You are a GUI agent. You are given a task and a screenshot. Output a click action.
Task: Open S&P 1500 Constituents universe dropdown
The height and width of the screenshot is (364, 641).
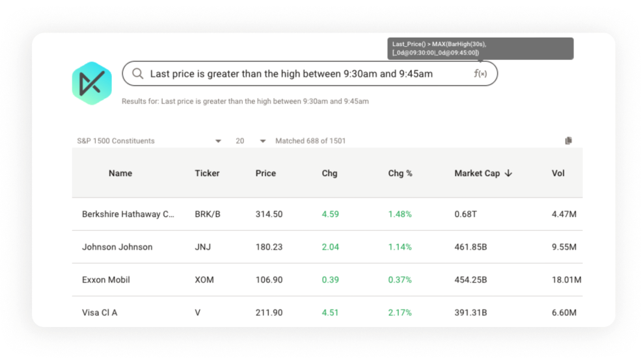click(218, 141)
